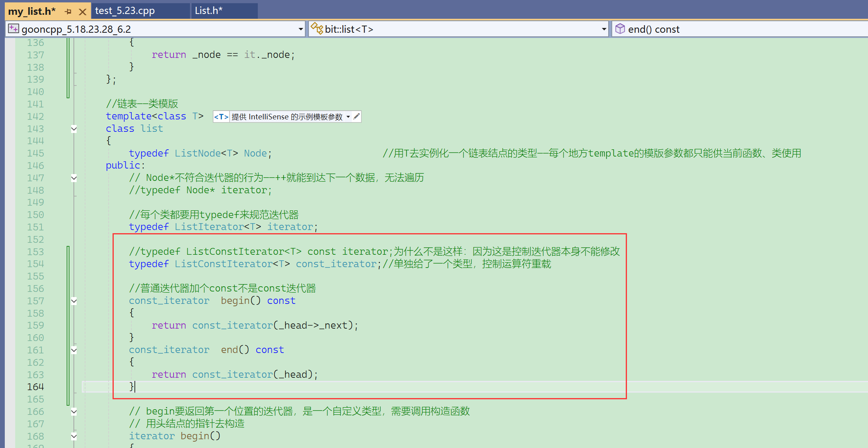Click the <T> template parameter icon
868x448 pixels.
221,117
